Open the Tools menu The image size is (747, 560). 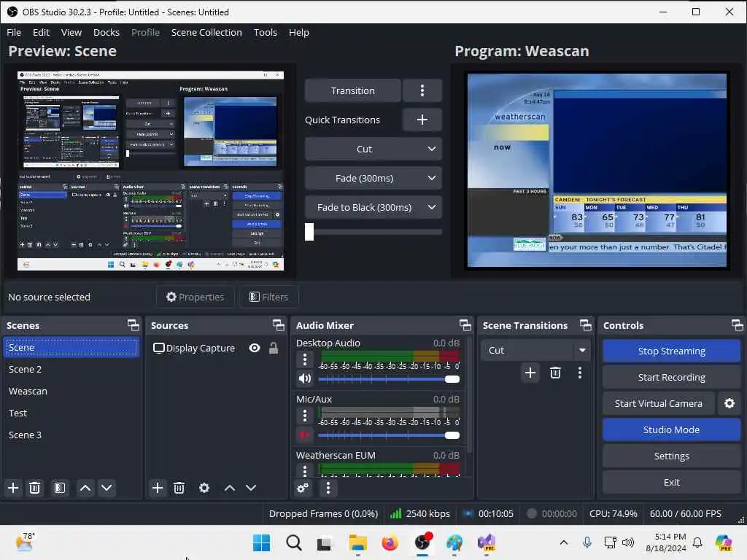266,32
